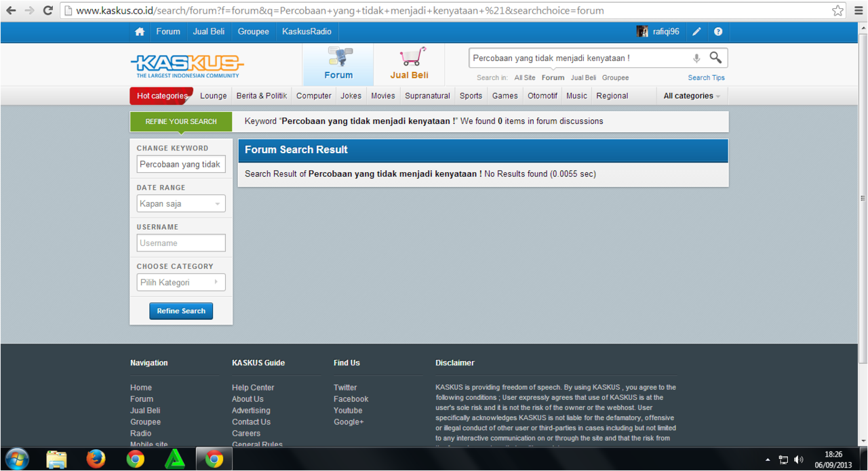Image resolution: width=868 pixels, height=471 pixels.
Task: Open Groupee in the top navigation
Action: coord(254,32)
